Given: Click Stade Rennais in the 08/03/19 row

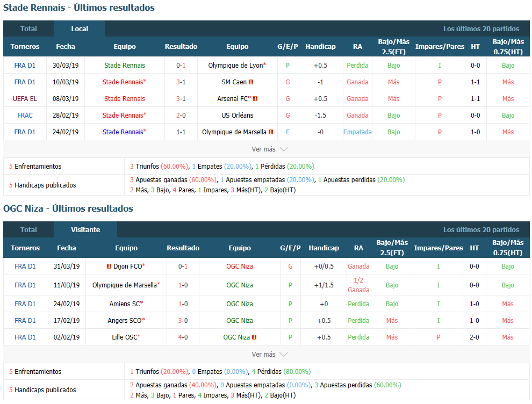Looking at the screenshot, I should [125, 99].
